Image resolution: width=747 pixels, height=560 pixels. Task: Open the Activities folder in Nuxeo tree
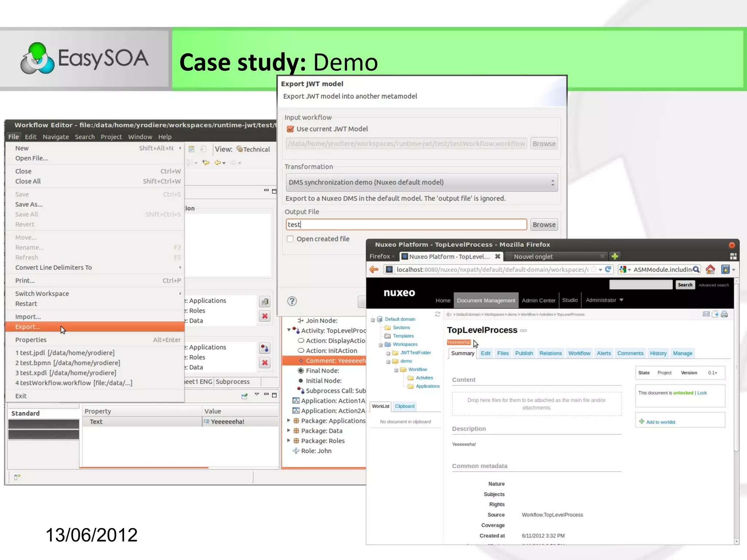coord(424,378)
